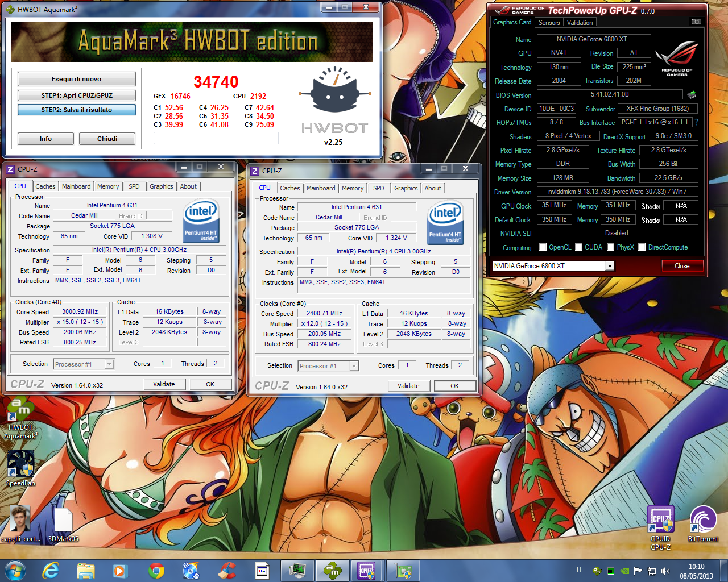This screenshot has width=728, height=582.
Task: Open Windows Explorer folder in taskbar
Action: (86, 571)
